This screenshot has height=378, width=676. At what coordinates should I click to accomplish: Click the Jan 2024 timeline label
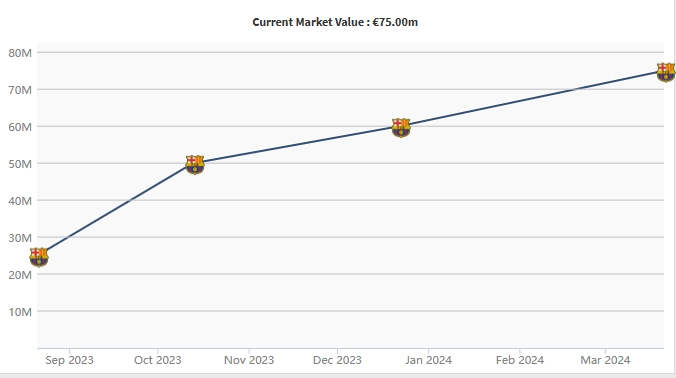click(x=429, y=360)
